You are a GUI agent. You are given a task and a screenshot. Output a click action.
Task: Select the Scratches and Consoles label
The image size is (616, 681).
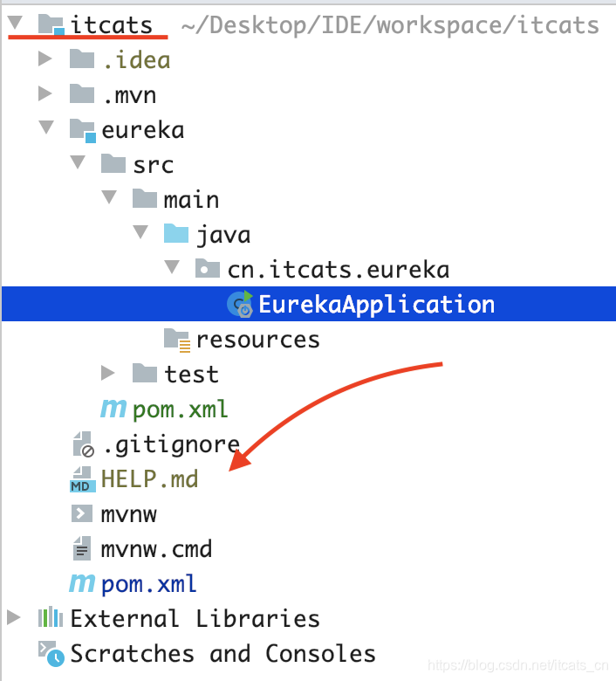[222, 653]
